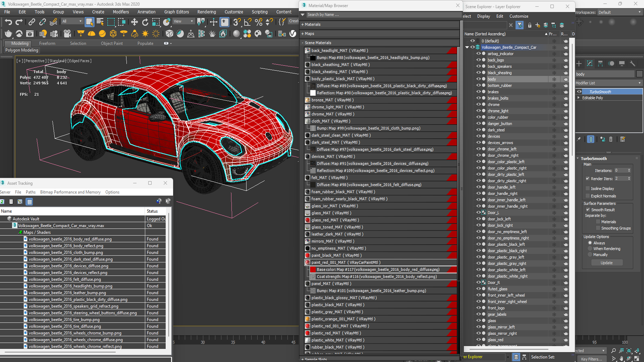Open the Selection Filter 'All' dropdown
The width and height of the screenshot is (644, 362).
72,21
